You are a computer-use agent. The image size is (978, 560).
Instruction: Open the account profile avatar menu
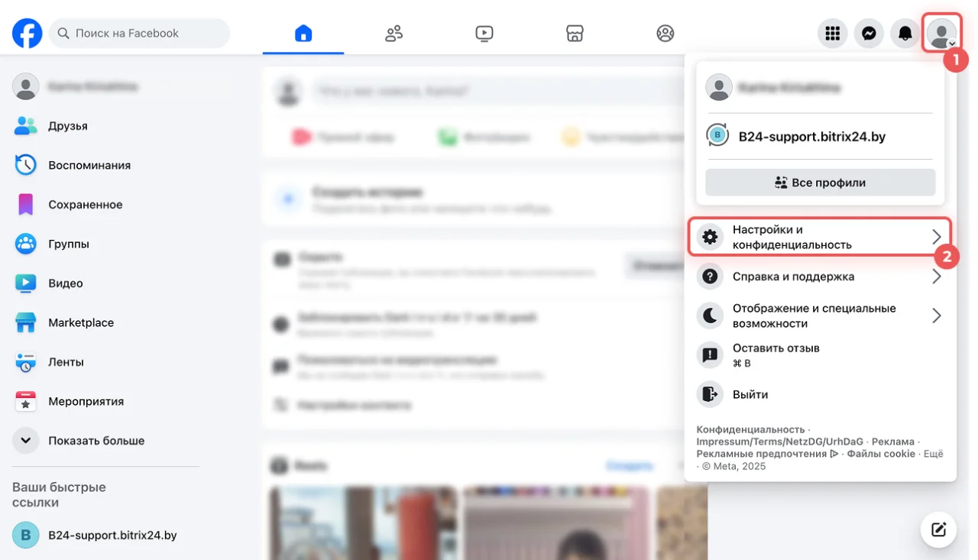coord(941,34)
